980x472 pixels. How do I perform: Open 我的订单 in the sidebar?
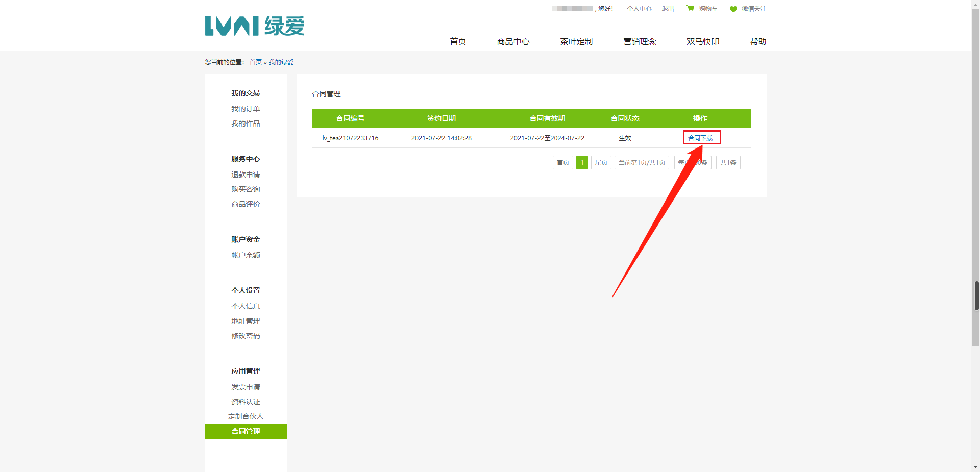[x=246, y=109]
